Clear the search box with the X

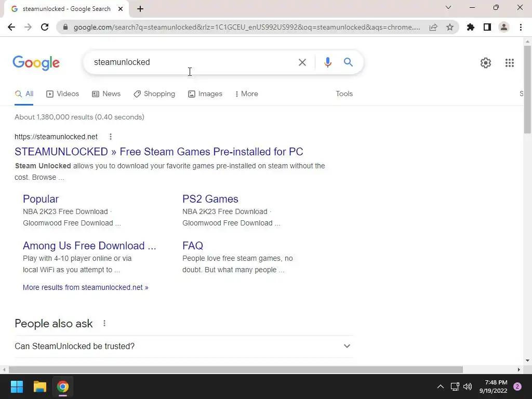coord(302,62)
